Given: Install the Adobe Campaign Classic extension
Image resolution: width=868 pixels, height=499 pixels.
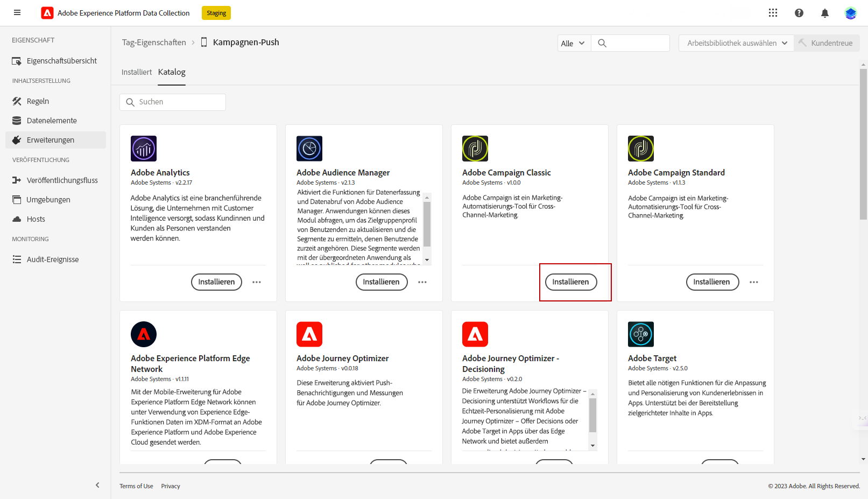Looking at the screenshot, I should point(571,282).
